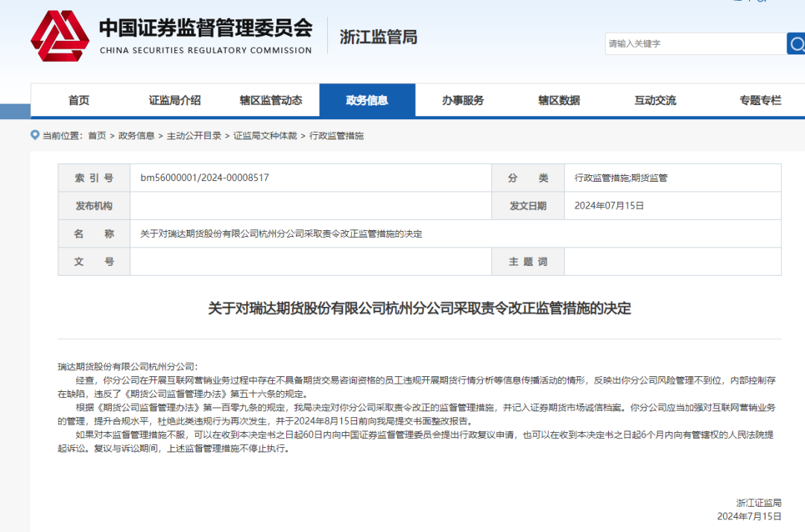Click the CSRC red logo emblem
Viewport: 805px width, 532px height.
tap(60, 37)
